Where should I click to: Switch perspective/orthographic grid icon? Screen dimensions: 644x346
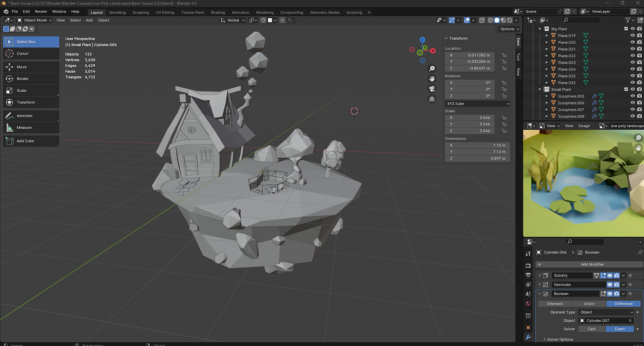[x=432, y=99]
